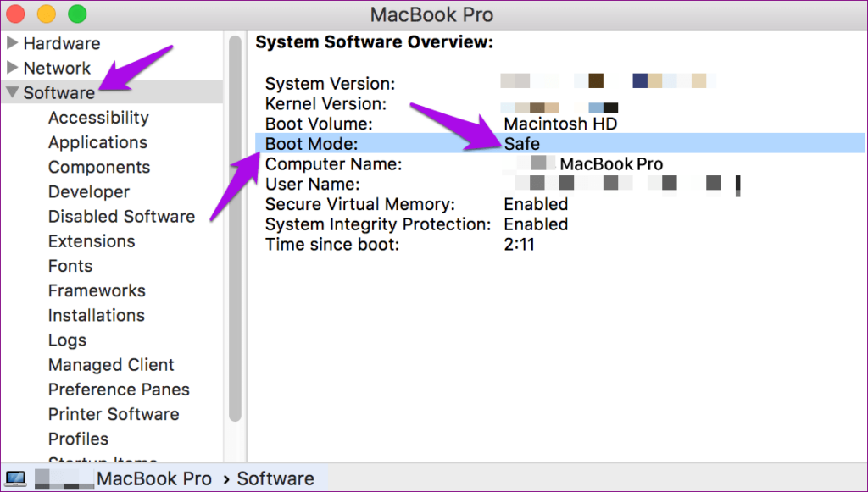Collapse the Software section

pyautogui.click(x=12, y=92)
